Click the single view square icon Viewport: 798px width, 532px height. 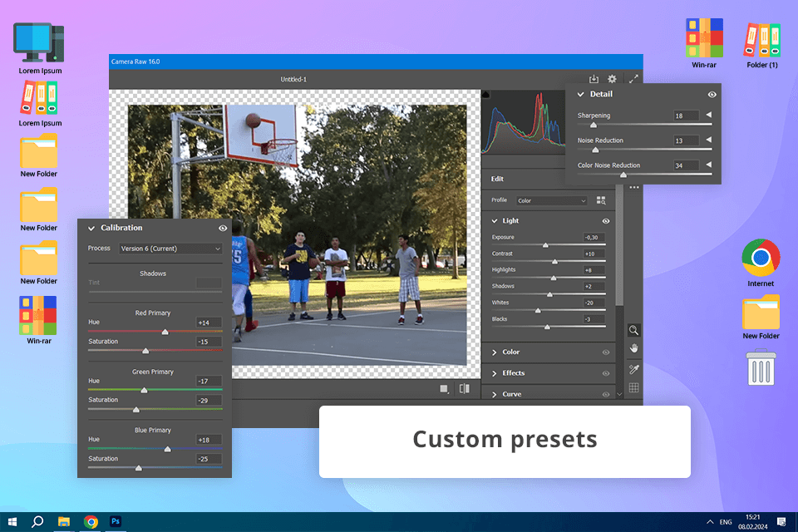pyautogui.click(x=444, y=389)
